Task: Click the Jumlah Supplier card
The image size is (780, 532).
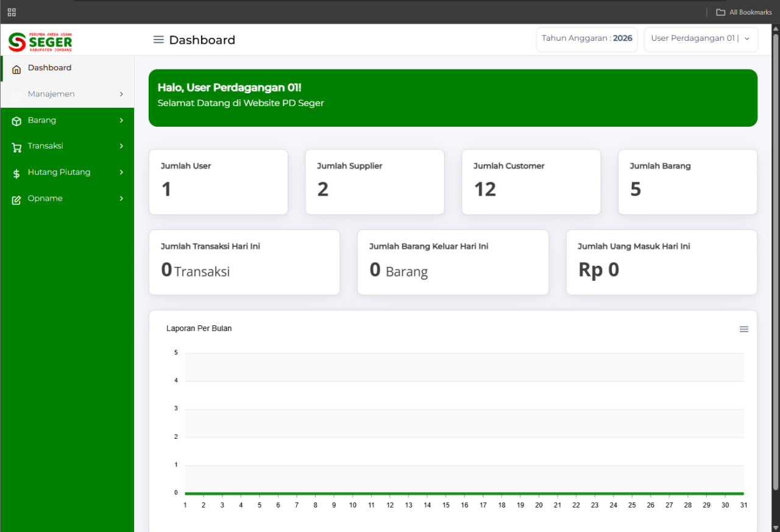Action: click(375, 182)
